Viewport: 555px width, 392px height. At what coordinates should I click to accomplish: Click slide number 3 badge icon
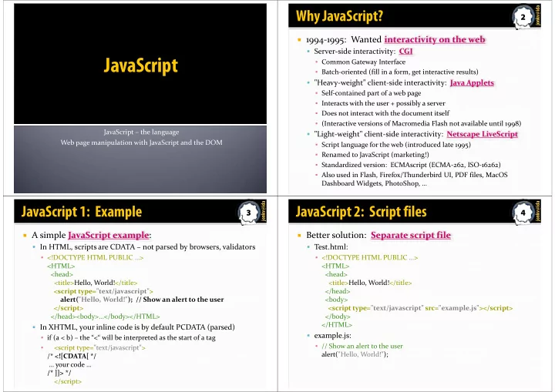[248, 213]
